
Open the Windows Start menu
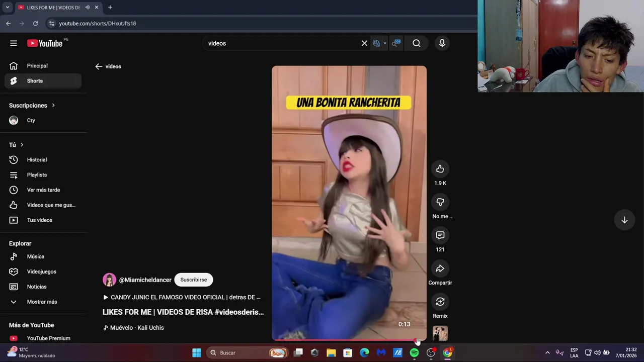point(197,353)
